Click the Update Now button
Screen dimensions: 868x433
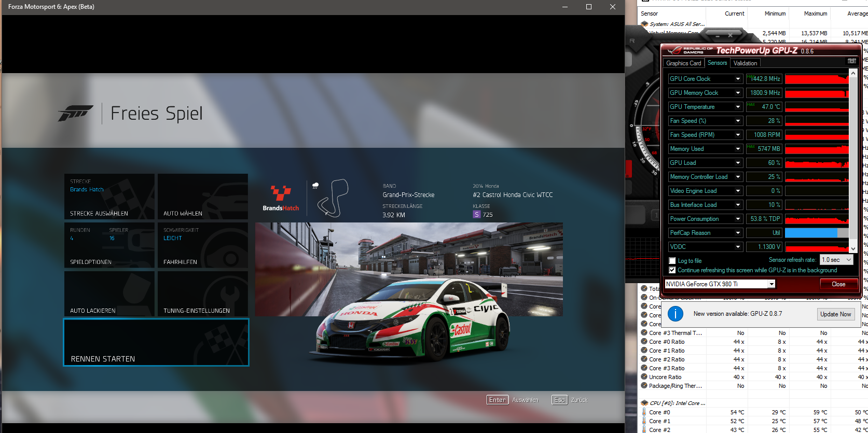coord(835,314)
